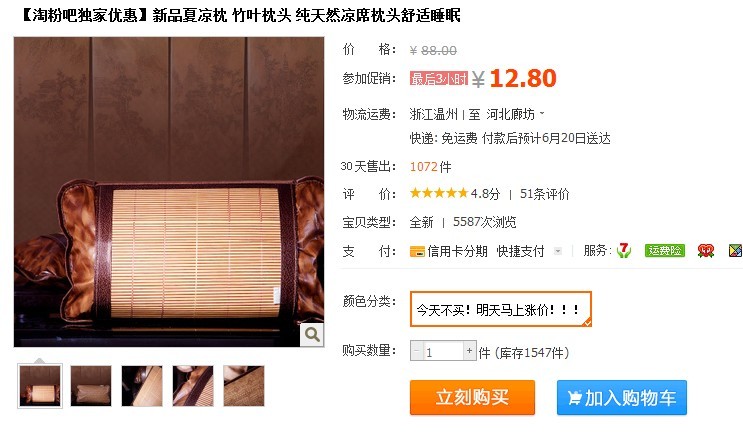Click the cart icon in 加入购物车 button
This screenshot has height=434, width=743.
(x=575, y=398)
